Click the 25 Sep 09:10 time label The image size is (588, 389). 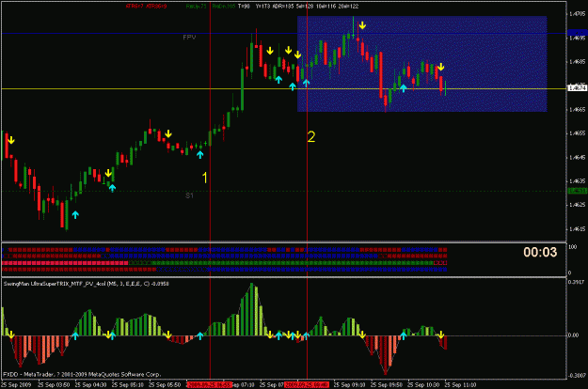tap(349, 384)
